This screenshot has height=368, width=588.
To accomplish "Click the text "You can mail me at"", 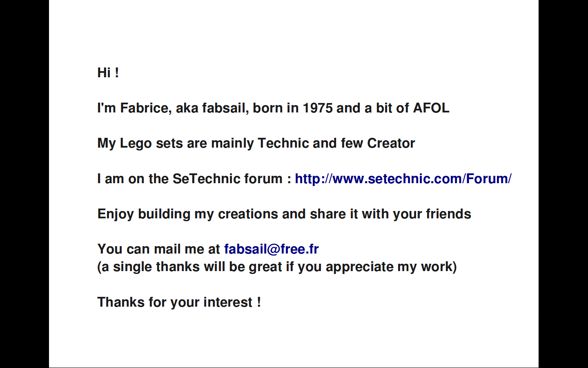I will (158, 249).
